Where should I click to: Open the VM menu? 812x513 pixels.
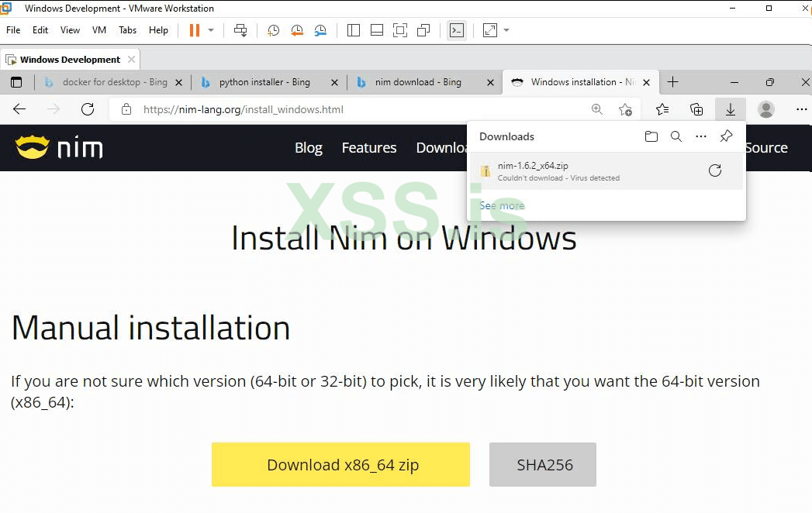click(99, 30)
